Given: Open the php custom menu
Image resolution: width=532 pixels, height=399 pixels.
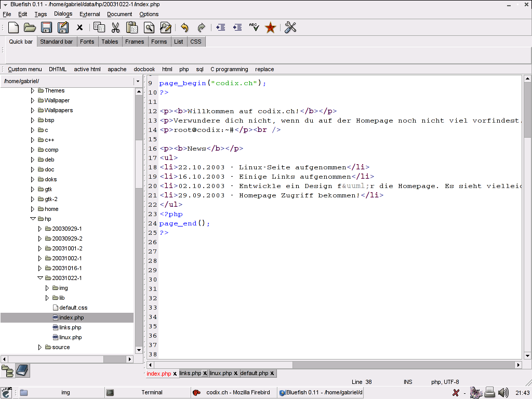Looking at the screenshot, I should coord(184,69).
